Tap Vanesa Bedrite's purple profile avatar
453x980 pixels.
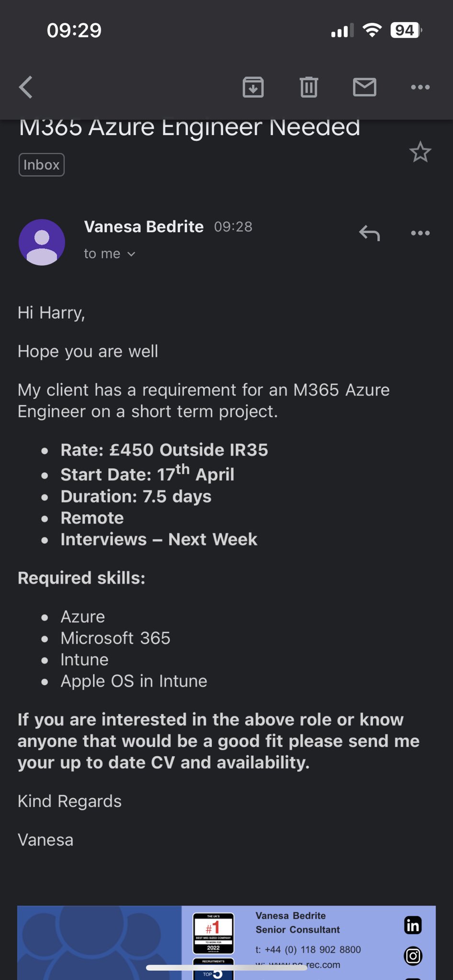[x=42, y=242]
